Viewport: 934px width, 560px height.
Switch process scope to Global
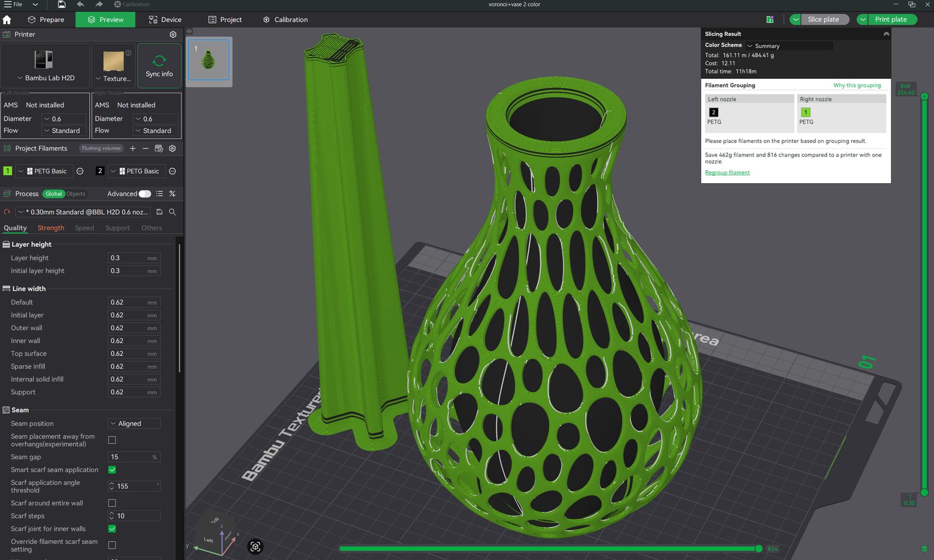click(54, 194)
